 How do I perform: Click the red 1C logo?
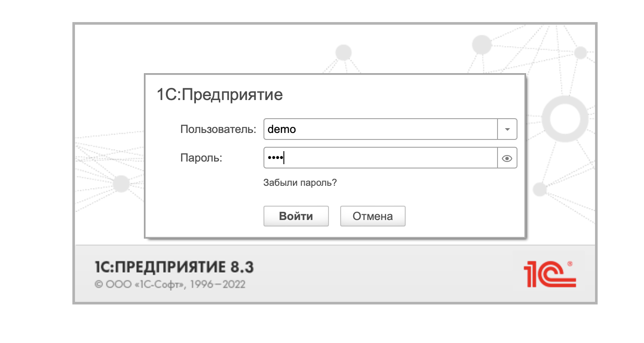pos(550,274)
